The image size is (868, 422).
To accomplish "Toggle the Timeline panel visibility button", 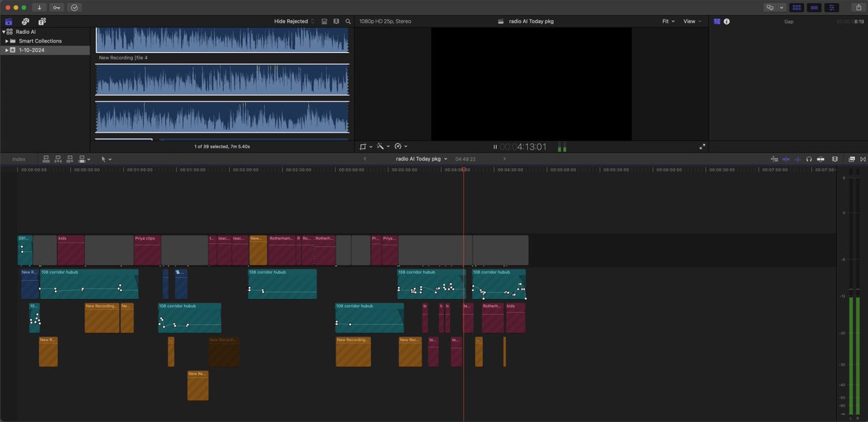I will pos(814,7).
